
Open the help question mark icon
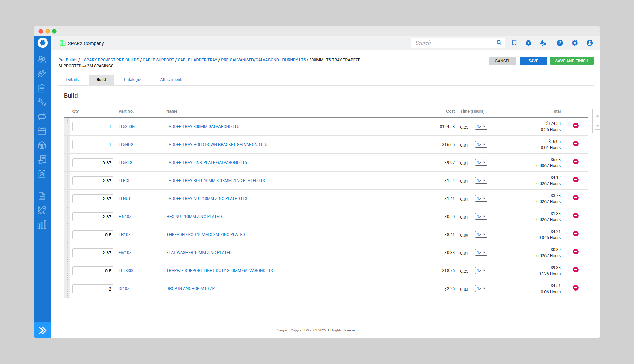(x=559, y=43)
